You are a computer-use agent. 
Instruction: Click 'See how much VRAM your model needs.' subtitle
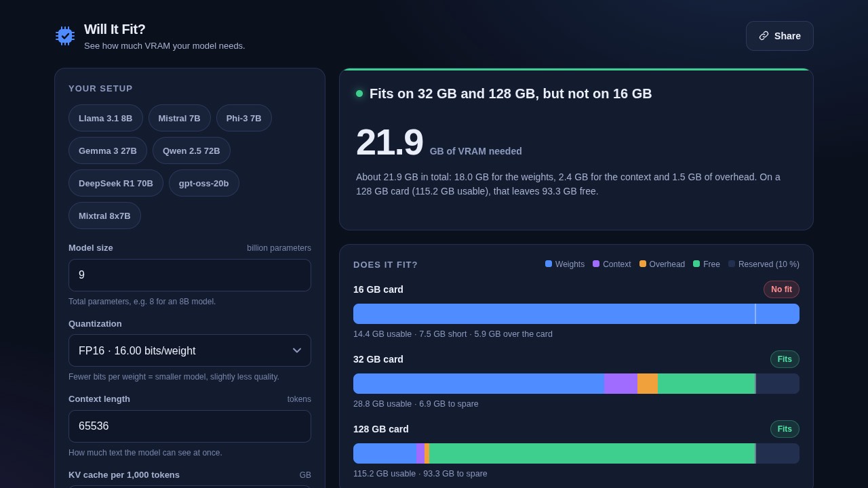coord(165,46)
